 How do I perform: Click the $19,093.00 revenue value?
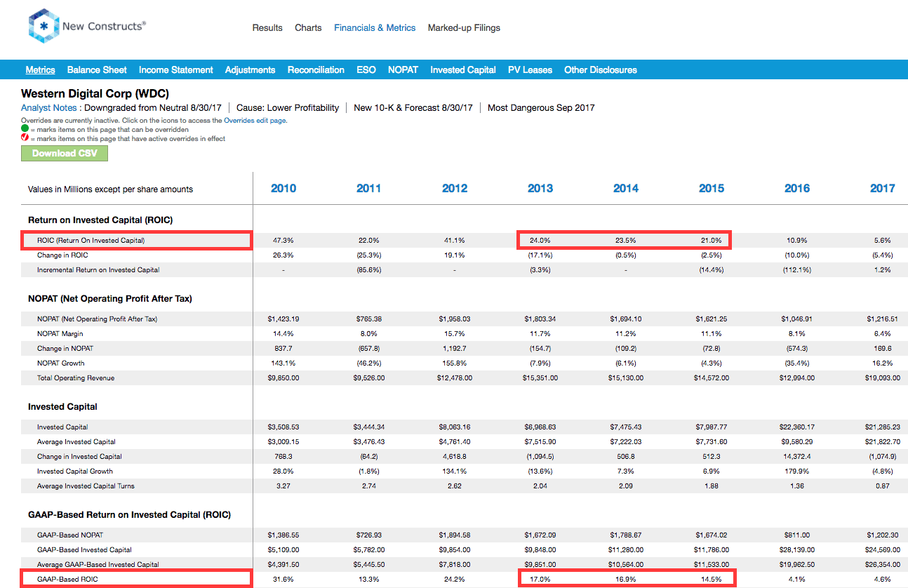883,377
